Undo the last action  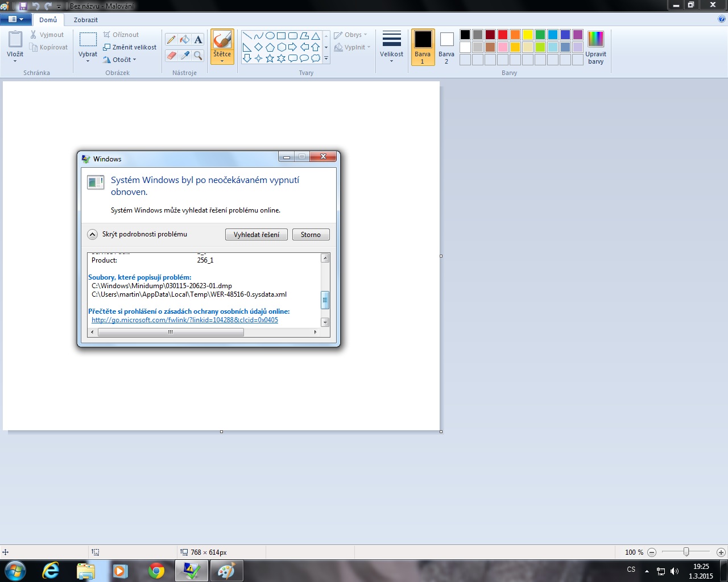(36, 6)
